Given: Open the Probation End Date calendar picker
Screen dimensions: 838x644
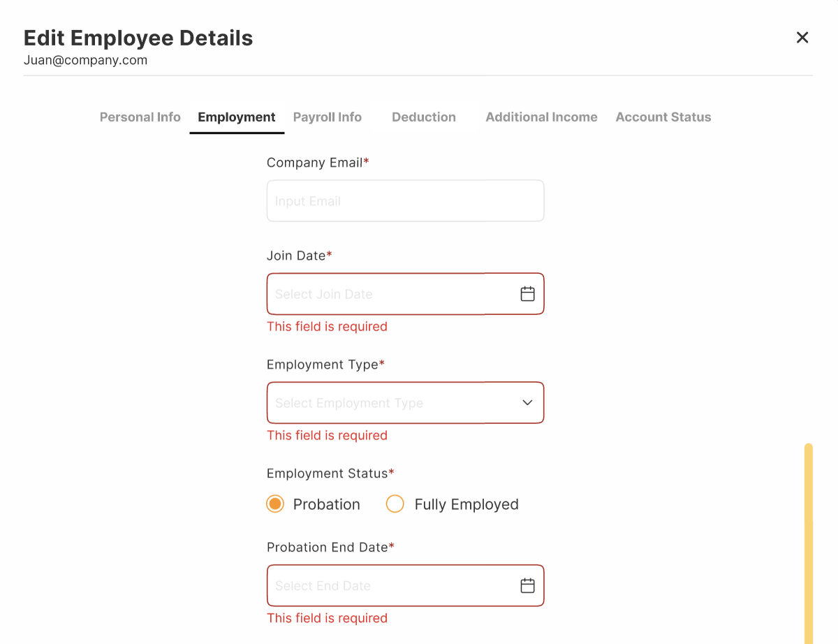Looking at the screenshot, I should tap(527, 585).
